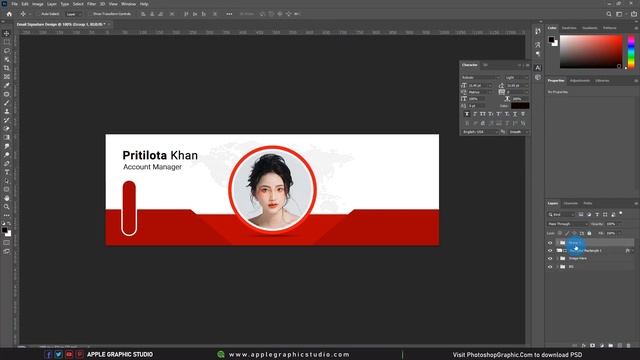Open the layer blend mode dropdown
Viewport: 640px width, 360px height.
pyautogui.click(x=567, y=224)
